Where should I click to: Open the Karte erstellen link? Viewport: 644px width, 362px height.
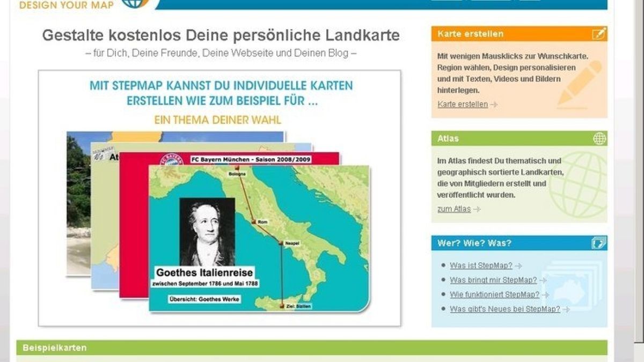coord(462,105)
